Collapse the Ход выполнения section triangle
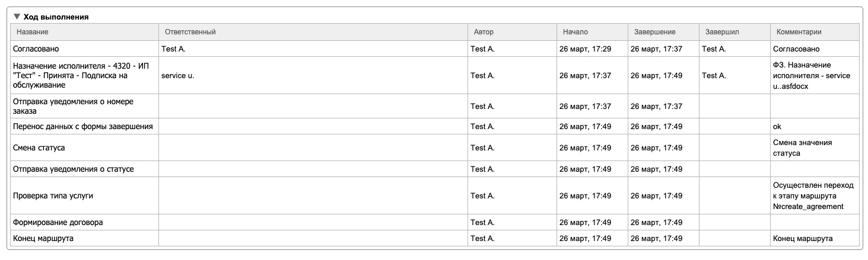The width and height of the screenshot is (868, 260). (17, 17)
